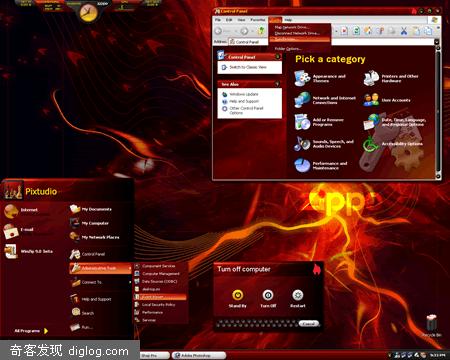Click the green Up folder toolbar icon
The width and height of the screenshot is (450, 360).
[262, 31]
